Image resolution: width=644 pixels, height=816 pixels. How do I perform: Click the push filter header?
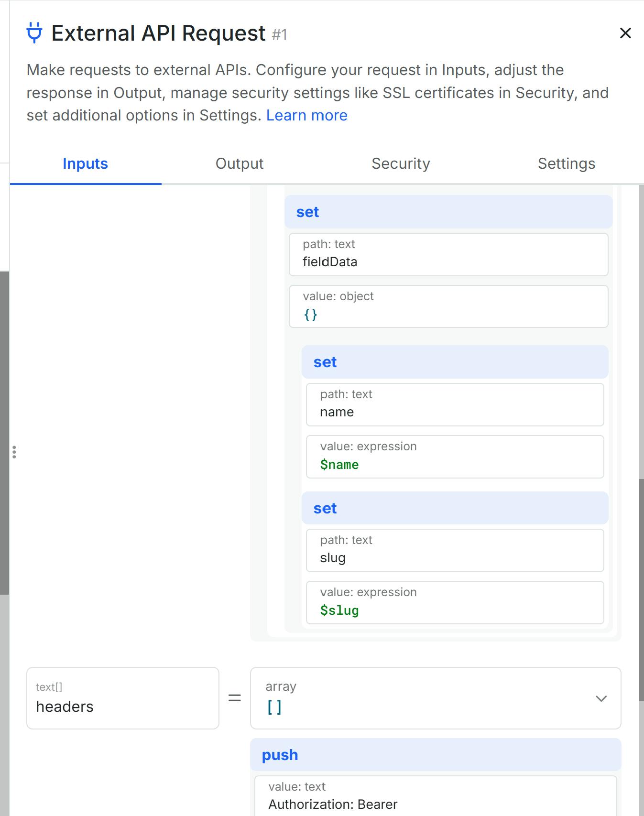(435, 755)
